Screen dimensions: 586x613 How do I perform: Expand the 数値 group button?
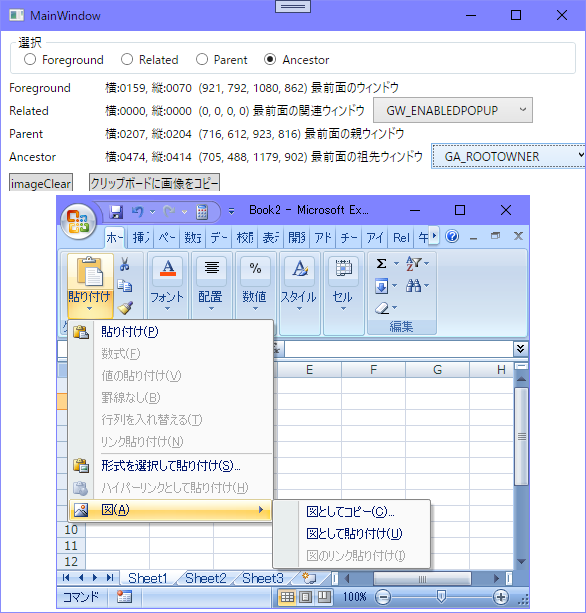[255, 284]
